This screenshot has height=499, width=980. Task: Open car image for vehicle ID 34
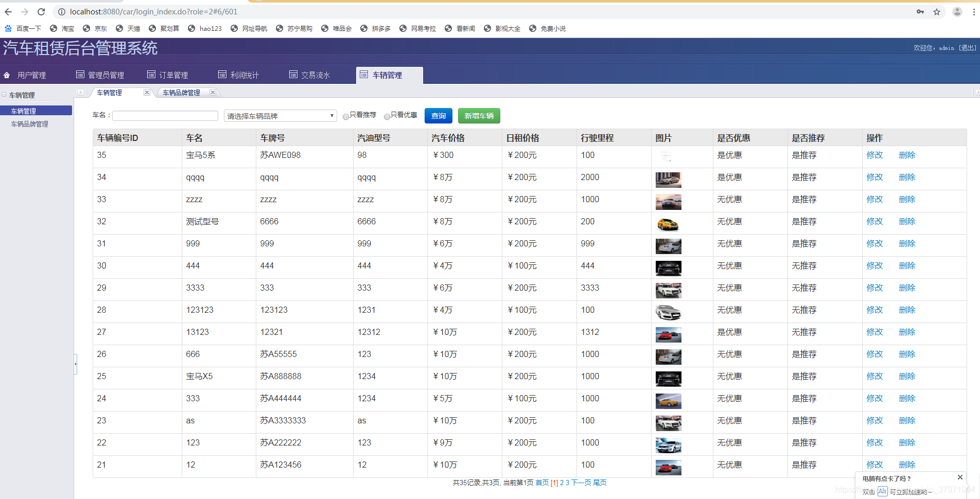[x=668, y=180]
